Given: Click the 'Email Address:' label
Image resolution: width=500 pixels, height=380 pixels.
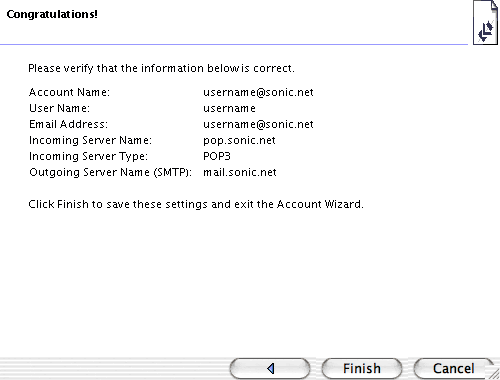Looking at the screenshot, I should point(68,124).
